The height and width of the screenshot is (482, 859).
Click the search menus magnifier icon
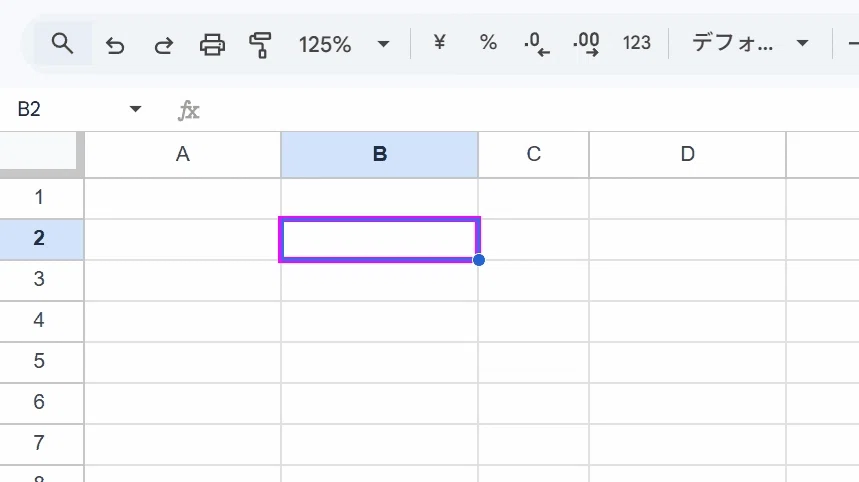[62, 43]
